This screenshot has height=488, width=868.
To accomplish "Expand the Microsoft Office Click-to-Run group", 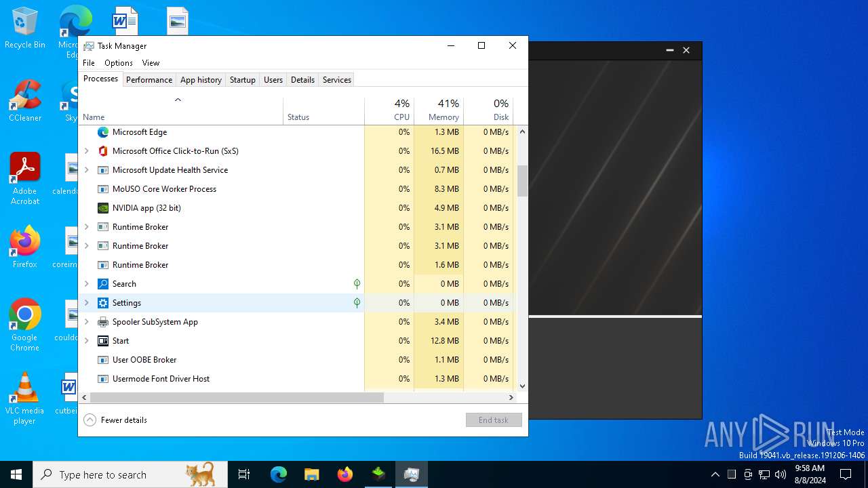I will point(86,151).
